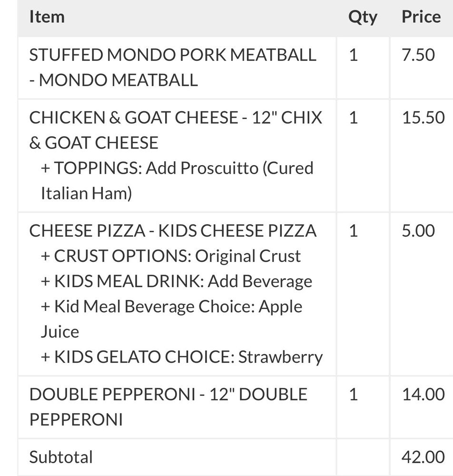Click the 15.50 price cell
Image resolution: width=453 pixels, height=476 pixels.
point(423,118)
